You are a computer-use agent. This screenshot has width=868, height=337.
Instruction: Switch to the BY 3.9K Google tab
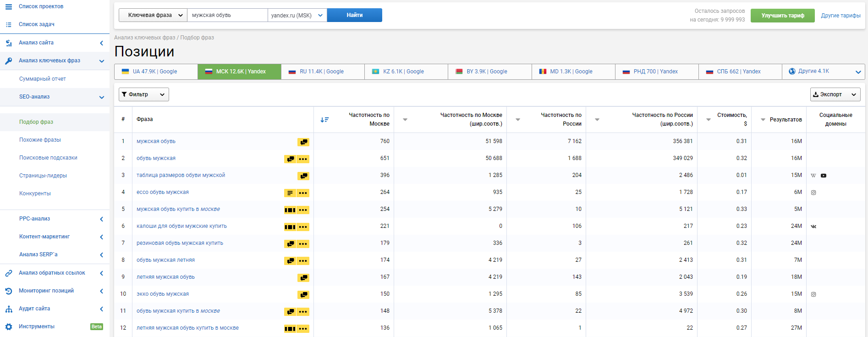pos(489,72)
